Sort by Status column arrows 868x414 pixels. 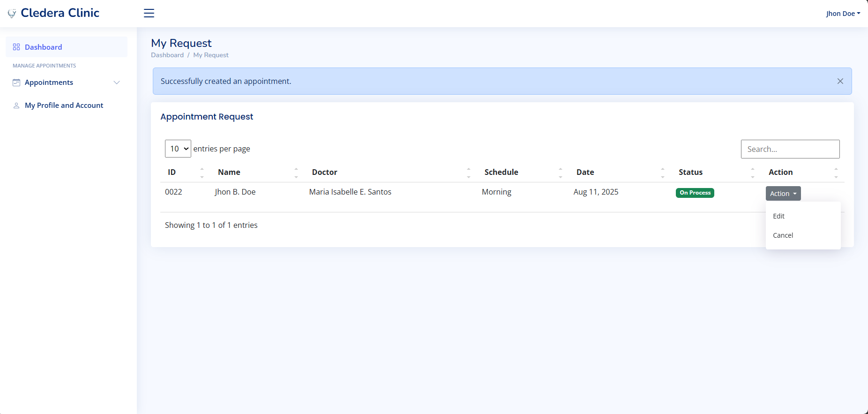pyautogui.click(x=752, y=173)
